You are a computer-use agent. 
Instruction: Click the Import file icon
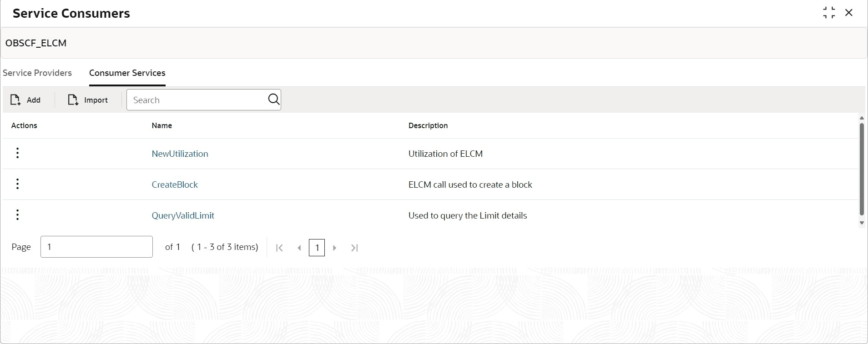73,100
